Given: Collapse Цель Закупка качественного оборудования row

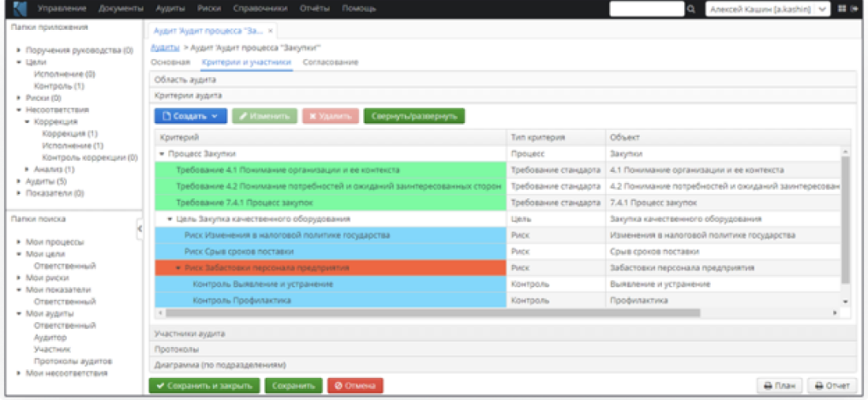Looking at the screenshot, I should coord(170,220).
